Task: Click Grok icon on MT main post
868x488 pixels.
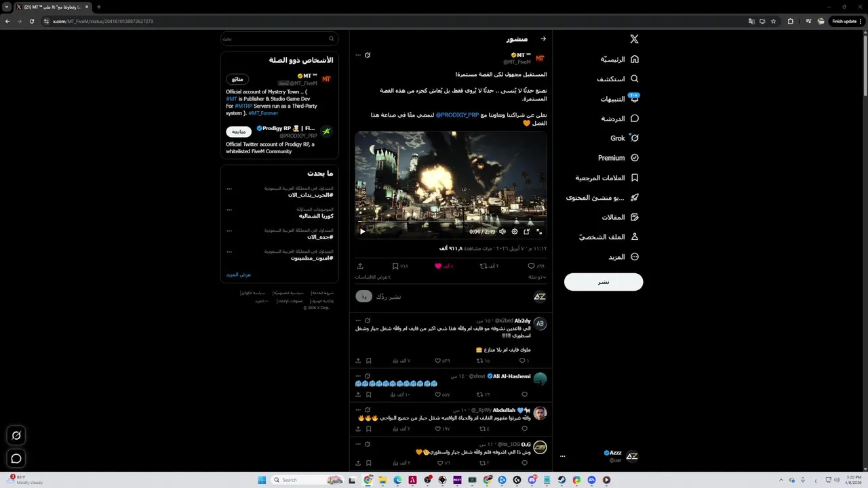Action: click(368, 55)
